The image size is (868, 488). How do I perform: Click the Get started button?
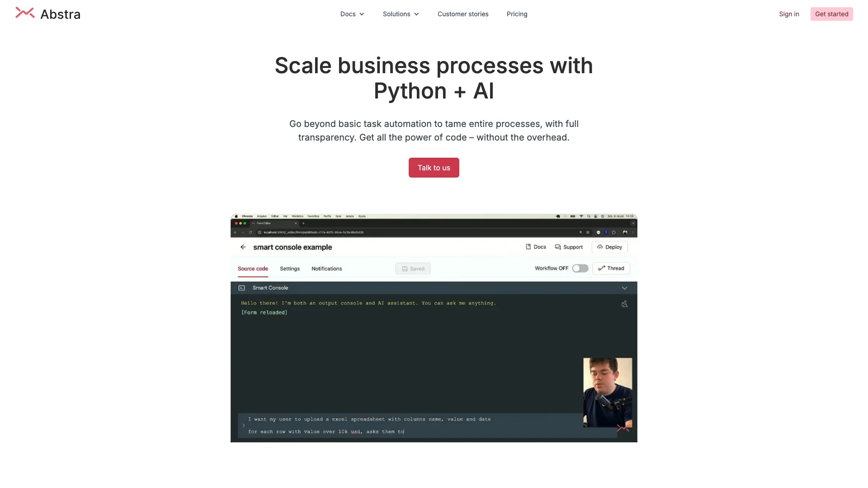pos(832,14)
